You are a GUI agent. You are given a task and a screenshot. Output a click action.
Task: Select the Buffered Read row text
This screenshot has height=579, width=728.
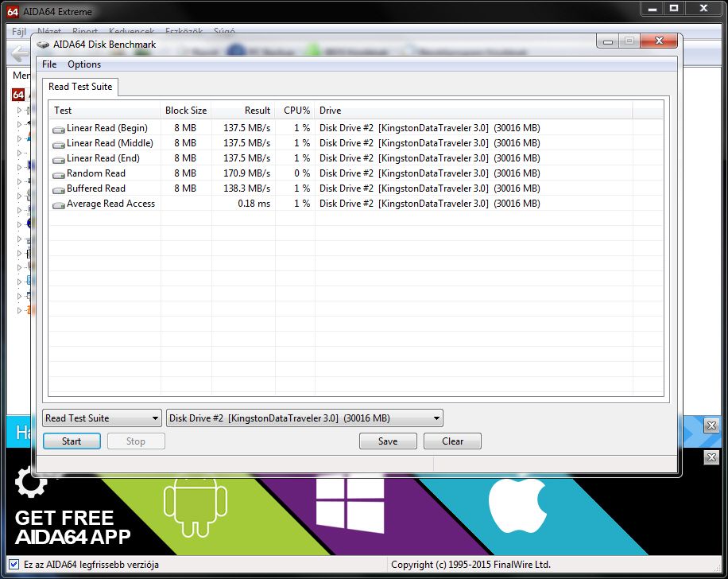coord(95,188)
